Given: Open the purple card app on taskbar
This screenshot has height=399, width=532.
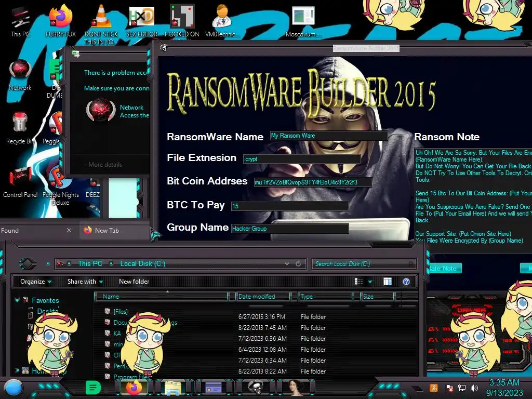Looking at the screenshot, I should click(x=214, y=388).
